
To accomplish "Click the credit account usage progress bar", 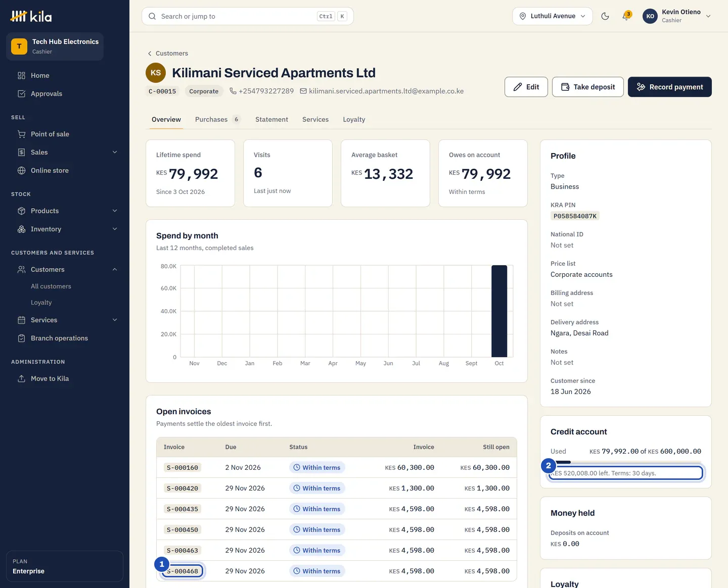I will (626, 462).
